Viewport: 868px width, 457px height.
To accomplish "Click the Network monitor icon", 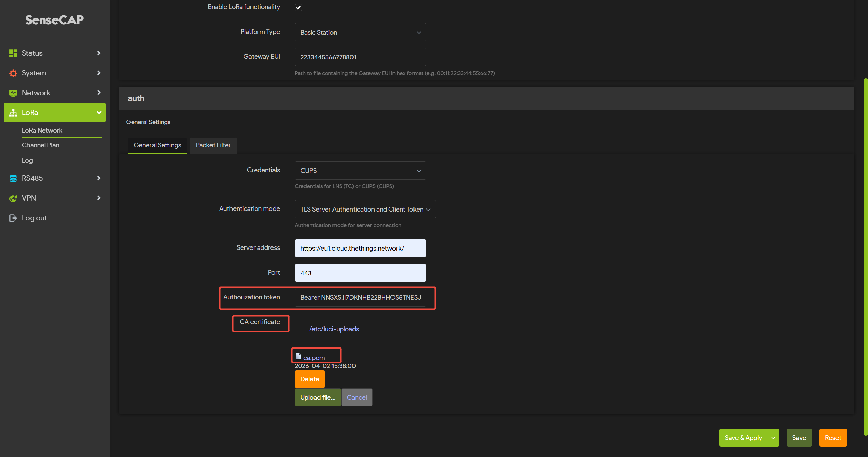I will 13,93.
